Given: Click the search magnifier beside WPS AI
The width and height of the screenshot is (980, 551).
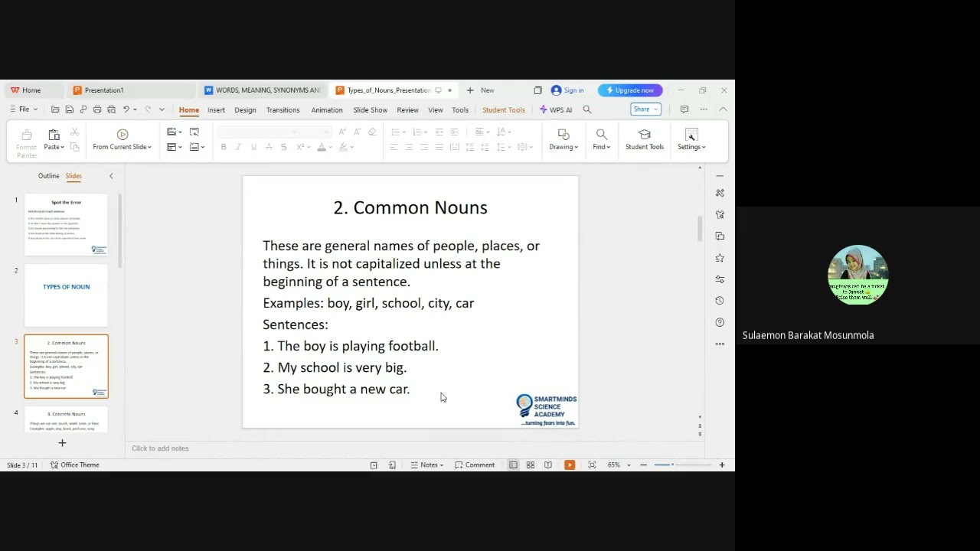Looking at the screenshot, I should (587, 109).
